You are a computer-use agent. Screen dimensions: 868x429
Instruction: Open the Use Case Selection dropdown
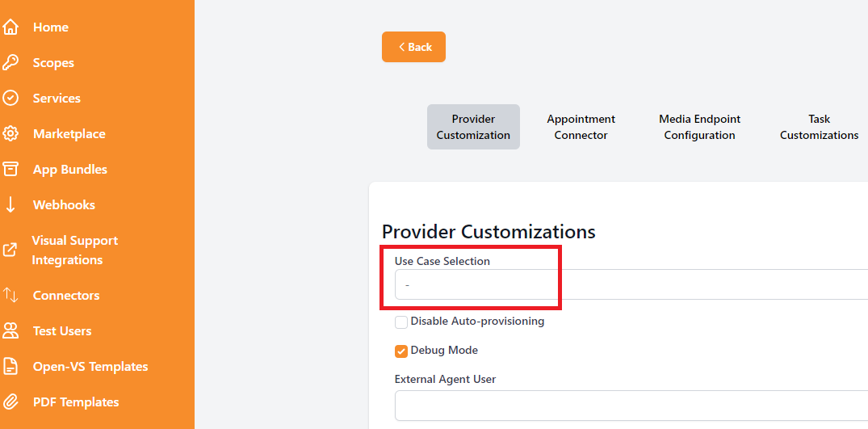tap(631, 284)
